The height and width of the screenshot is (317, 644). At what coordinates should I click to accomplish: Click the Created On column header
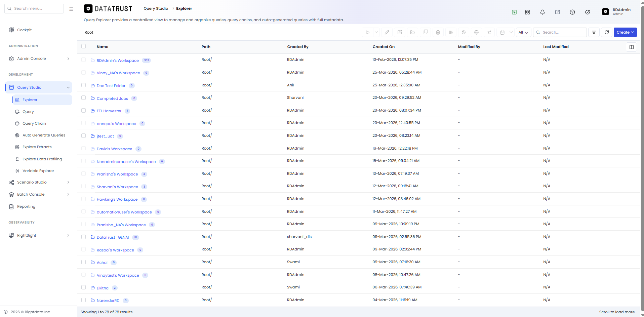pos(384,47)
